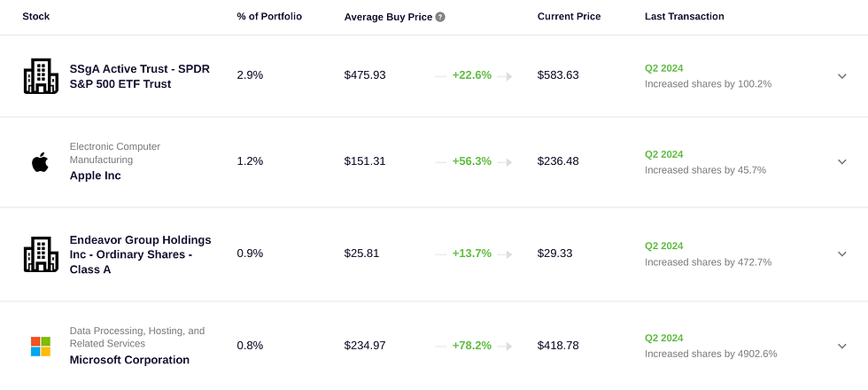Open the Apple Inc stock link

tap(96, 175)
